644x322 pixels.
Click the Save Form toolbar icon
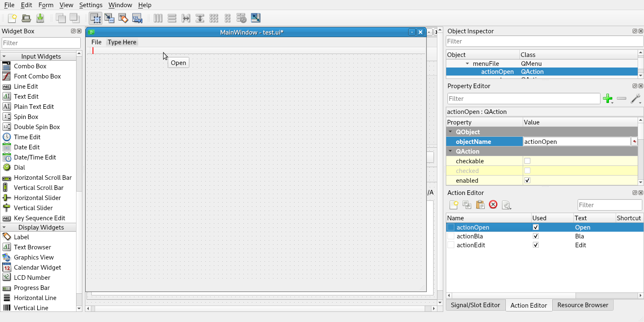40,18
